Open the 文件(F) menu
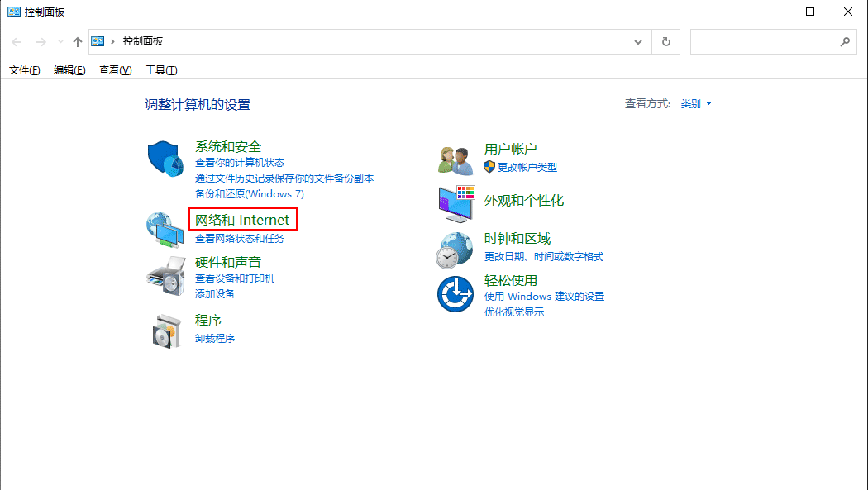868x490 pixels. pyautogui.click(x=25, y=70)
